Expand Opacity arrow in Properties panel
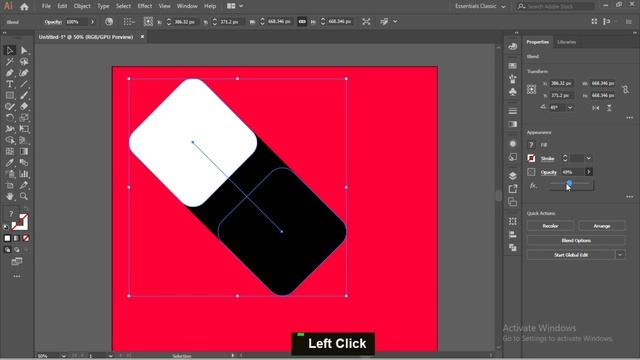This screenshot has width=640, height=360. point(589,172)
